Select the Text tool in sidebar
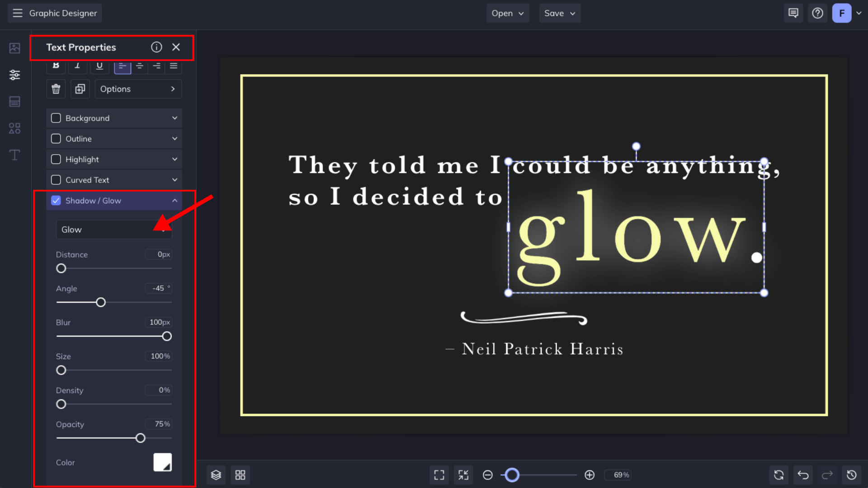868x488 pixels. pyautogui.click(x=14, y=155)
